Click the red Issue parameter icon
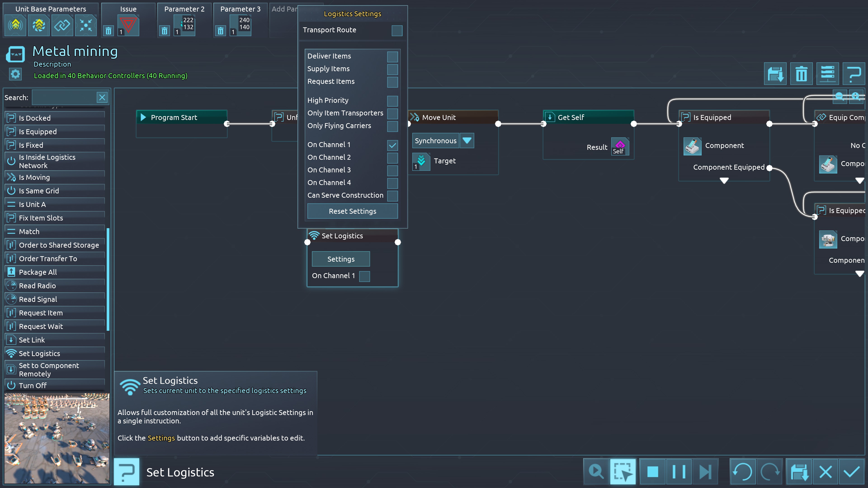The image size is (868, 488). (128, 25)
